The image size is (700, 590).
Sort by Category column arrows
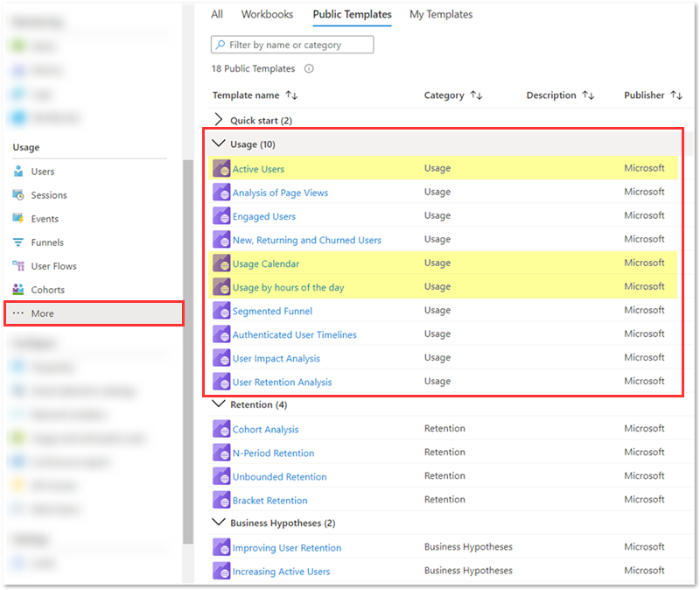[x=476, y=95]
